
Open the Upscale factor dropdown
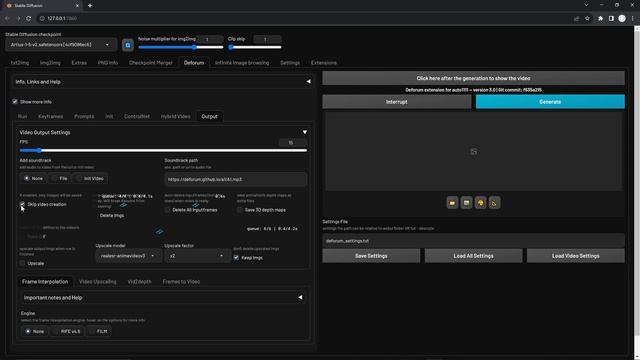click(x=197, y=256)
